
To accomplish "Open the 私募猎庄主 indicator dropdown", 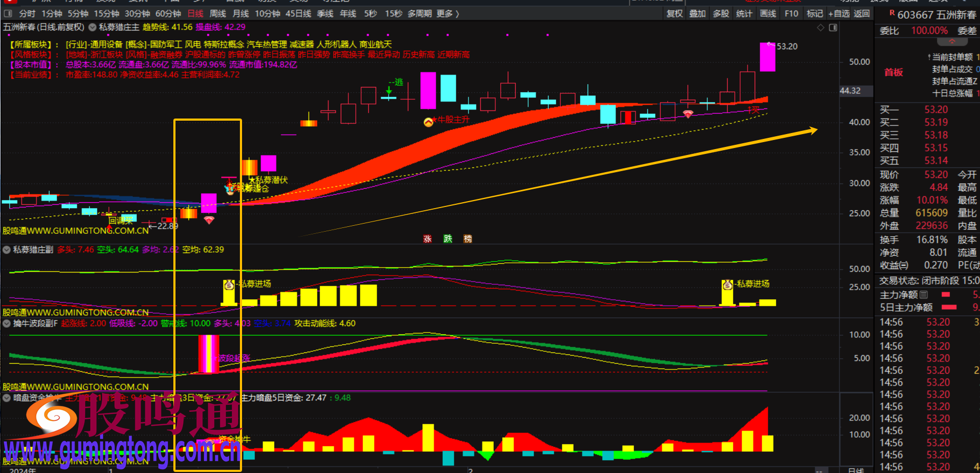I will coord(93,27).
